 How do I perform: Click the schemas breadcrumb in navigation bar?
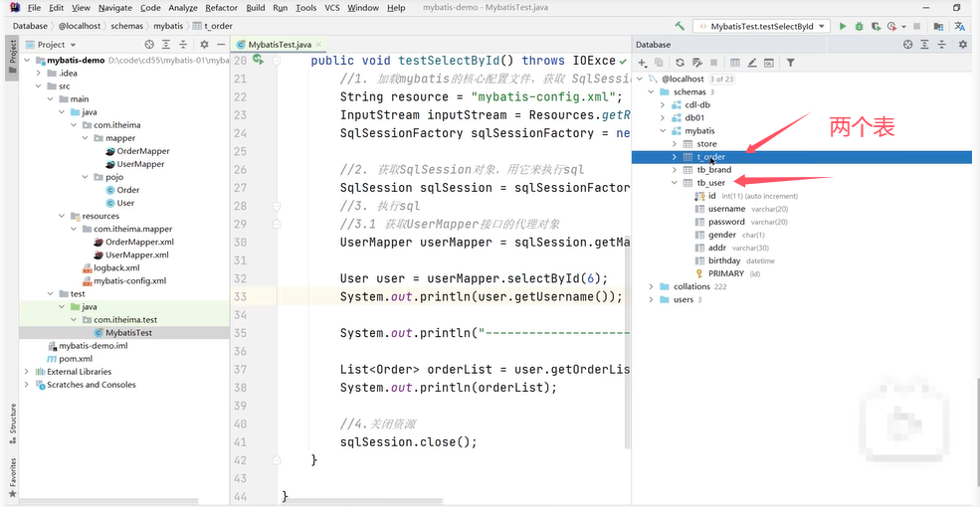[x=127, y=26]
